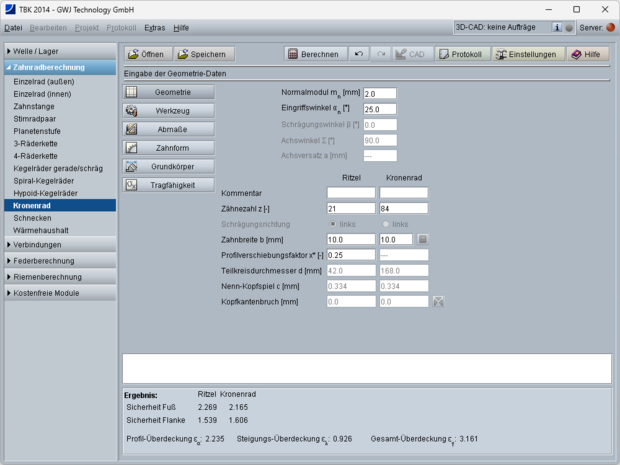Click the icon next to Kopfkantenbruch
Viewport: 620px width, 465px height.
pyautogui.click(x=438, y=301)
